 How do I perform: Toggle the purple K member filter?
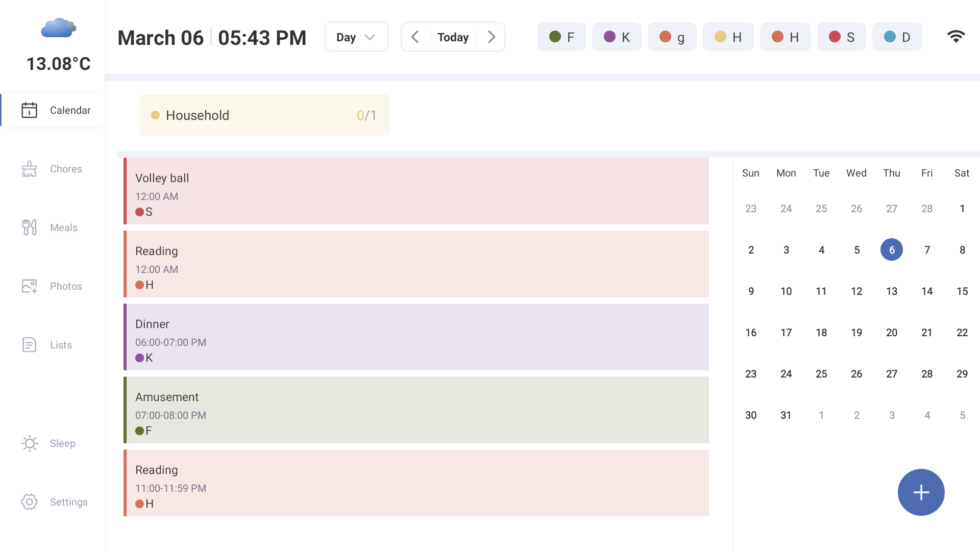(617, 37)
